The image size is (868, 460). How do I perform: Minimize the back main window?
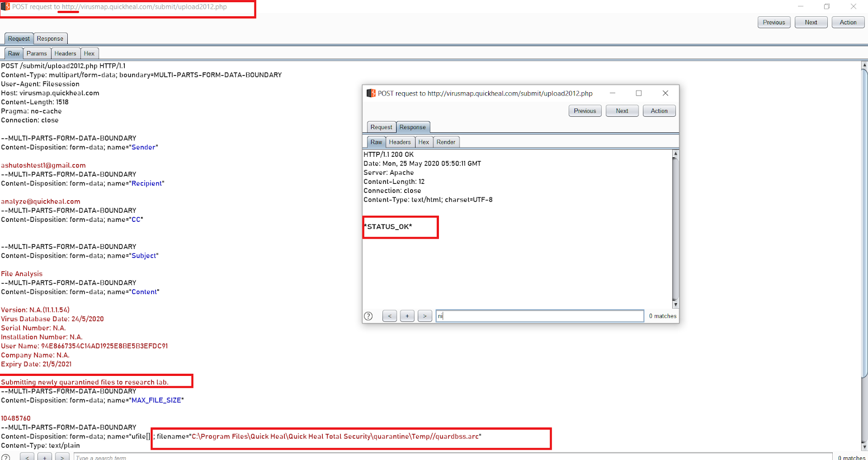tap(801, 7)
